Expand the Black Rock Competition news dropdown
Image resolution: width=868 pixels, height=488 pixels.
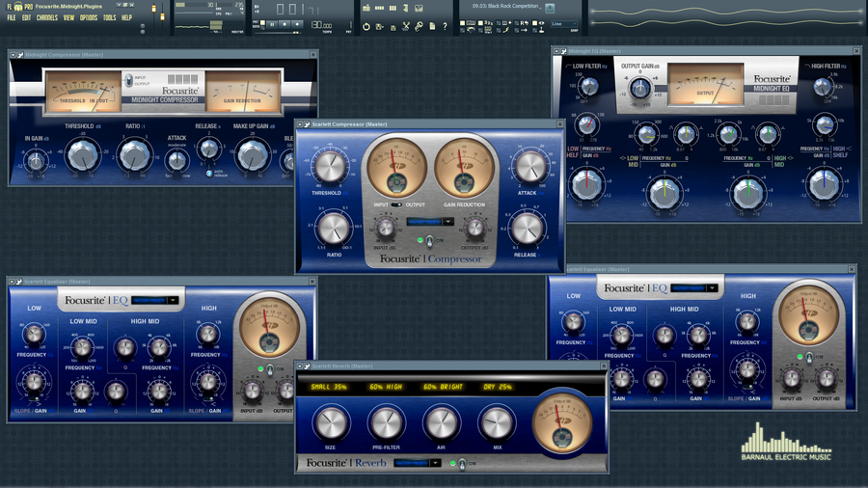pyautogui.click(x=540, y=9)
